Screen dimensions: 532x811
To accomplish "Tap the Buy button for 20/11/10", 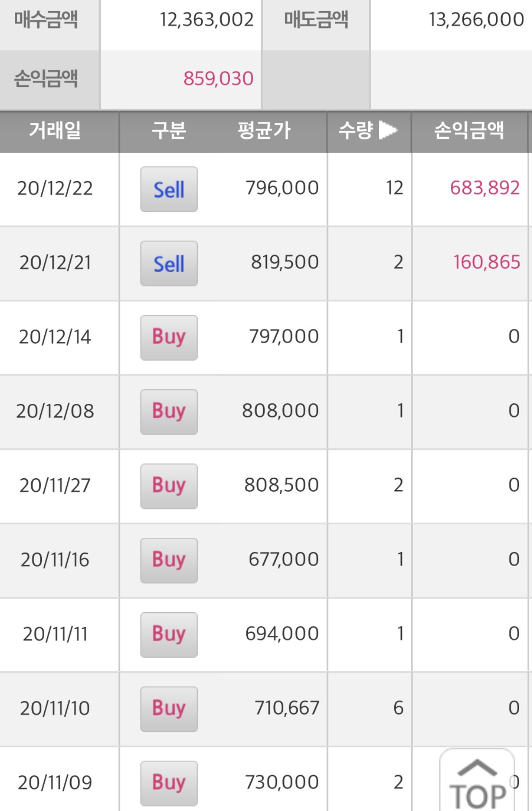I will (169, 709).
